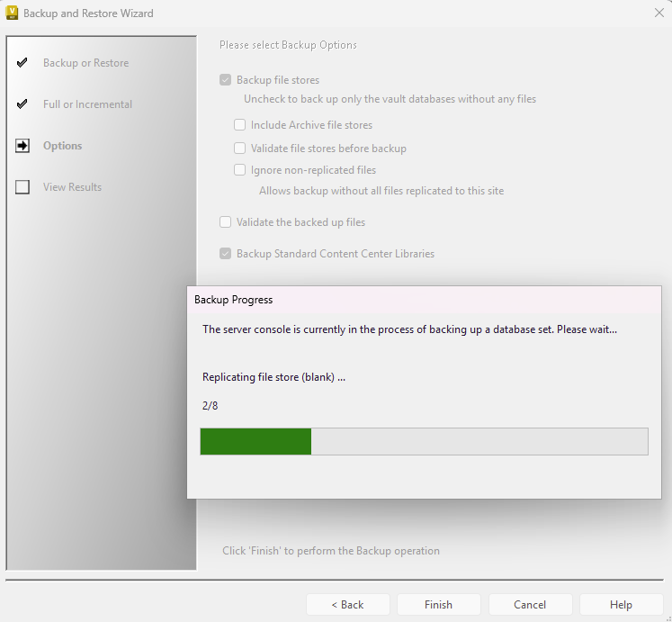
Task: Click the arrow icon beside Options step
Action: (x=22, y=146)
